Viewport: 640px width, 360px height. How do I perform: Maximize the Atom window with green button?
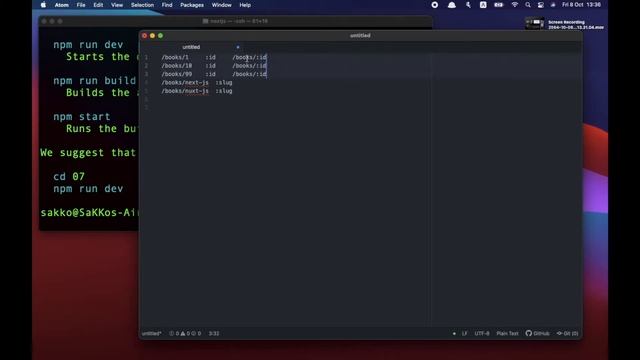click(160, 36)
